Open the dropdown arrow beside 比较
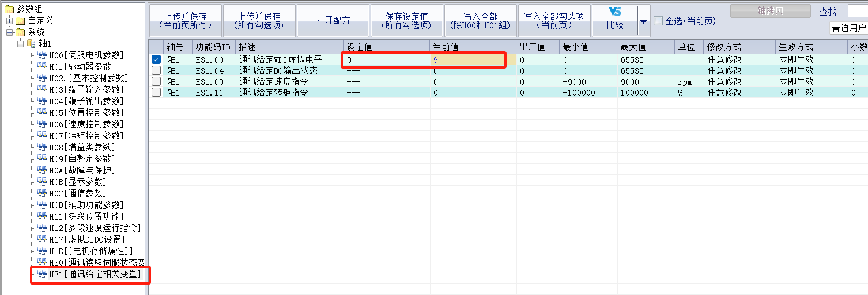 [x=643, y=21]
